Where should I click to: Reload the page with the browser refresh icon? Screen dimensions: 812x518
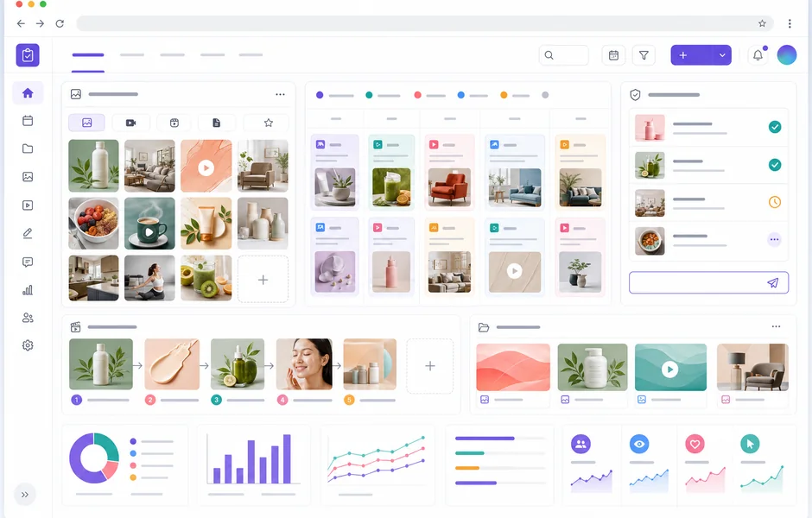(60, 23)
